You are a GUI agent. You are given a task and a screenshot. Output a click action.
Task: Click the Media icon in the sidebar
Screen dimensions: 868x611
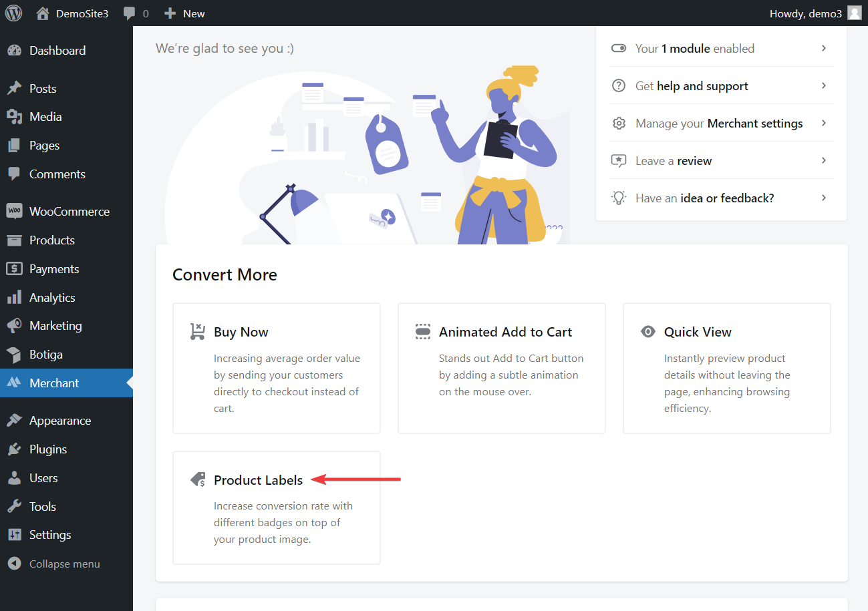[x=14, y=117]
